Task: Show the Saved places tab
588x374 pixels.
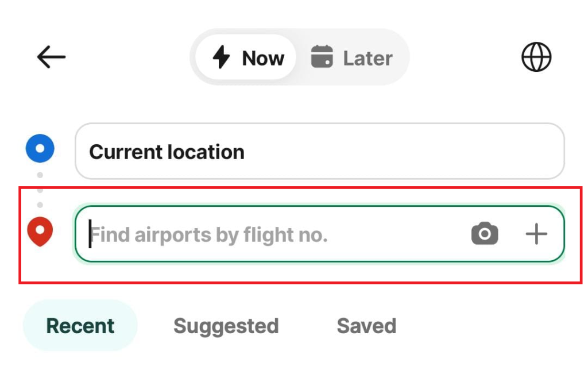Action: click(x=366, y=326)
